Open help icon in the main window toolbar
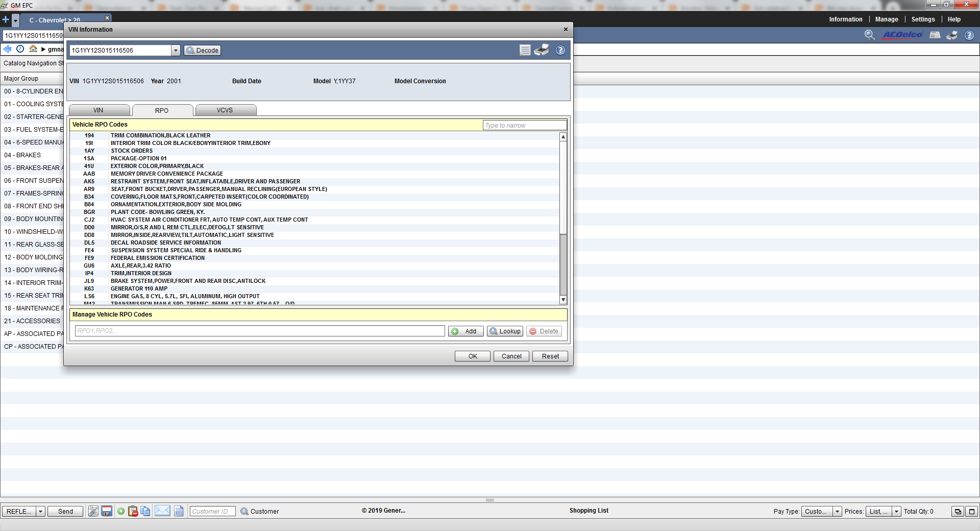Viewport: 980px width, 531px height. click(969, 35)
